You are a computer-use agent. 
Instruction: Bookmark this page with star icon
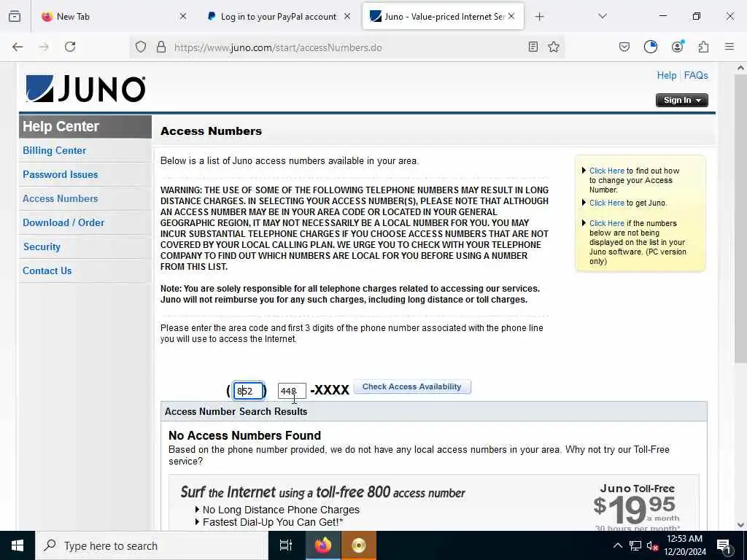click(x=554, y=47)
